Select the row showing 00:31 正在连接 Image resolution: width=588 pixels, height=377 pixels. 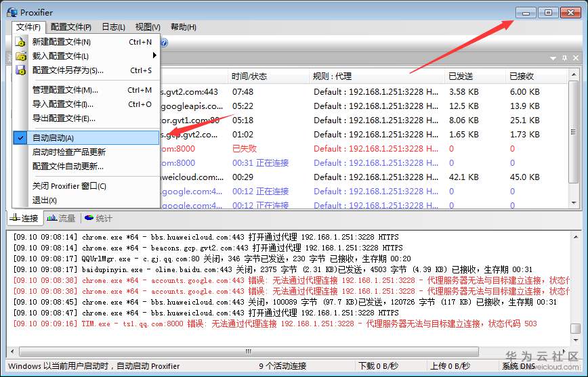click(x=364, y=163)
